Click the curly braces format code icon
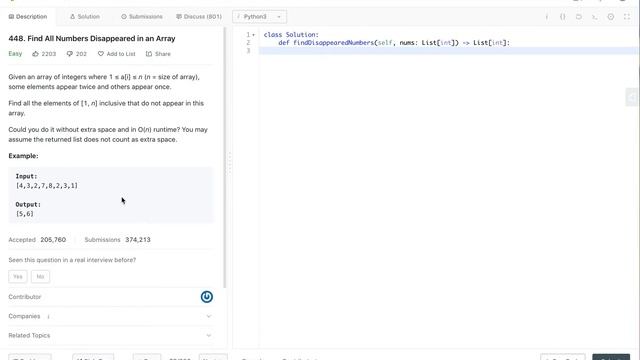Viewport: 640px width, 360px height. tap(562, 17)
